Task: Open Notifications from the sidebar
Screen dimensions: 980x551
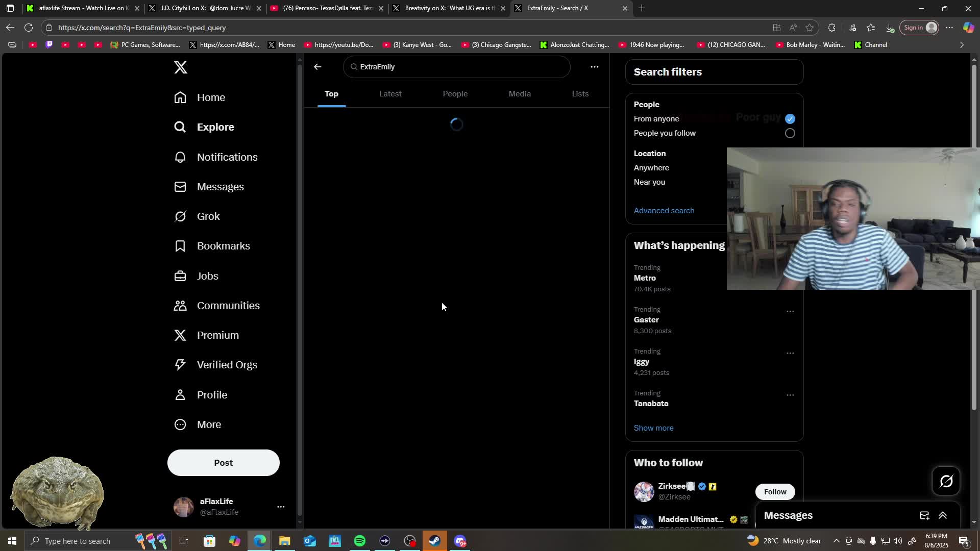Action: [x=216, y=157]
